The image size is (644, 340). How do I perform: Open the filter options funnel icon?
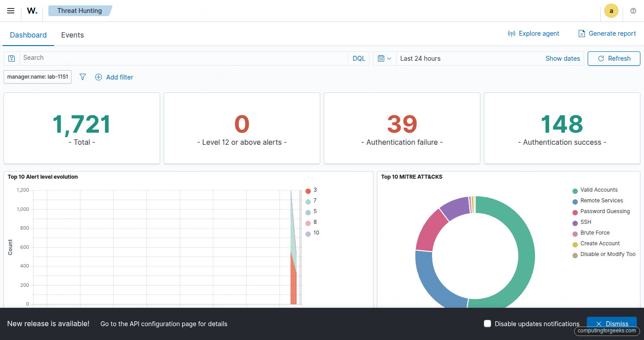[x=82, y=77]
